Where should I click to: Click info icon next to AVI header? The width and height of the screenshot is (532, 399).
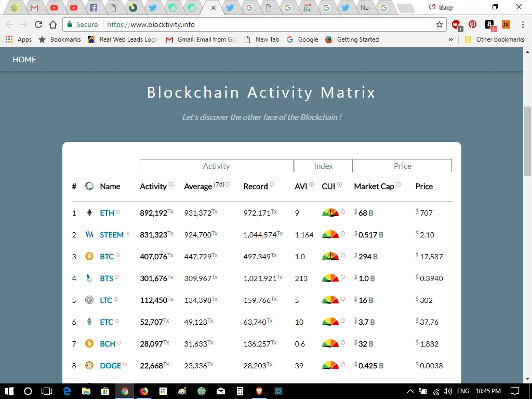coord(312,184)
